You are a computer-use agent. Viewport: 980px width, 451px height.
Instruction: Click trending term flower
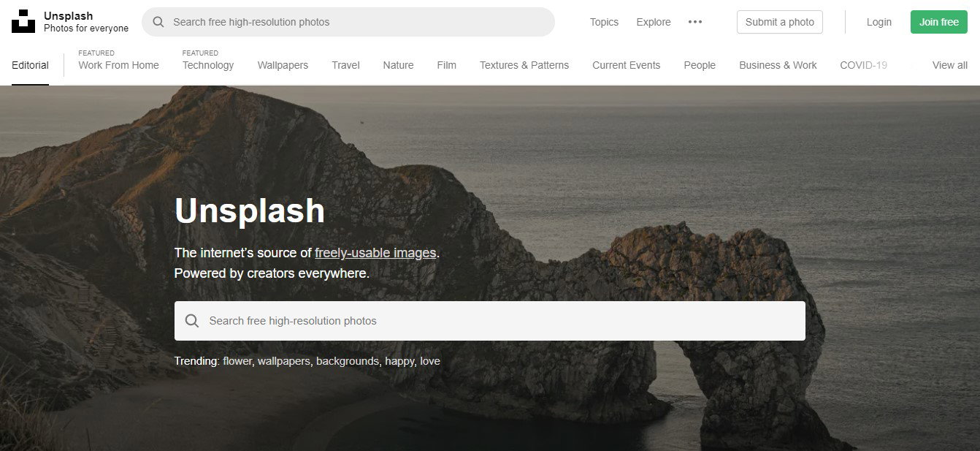237,361
